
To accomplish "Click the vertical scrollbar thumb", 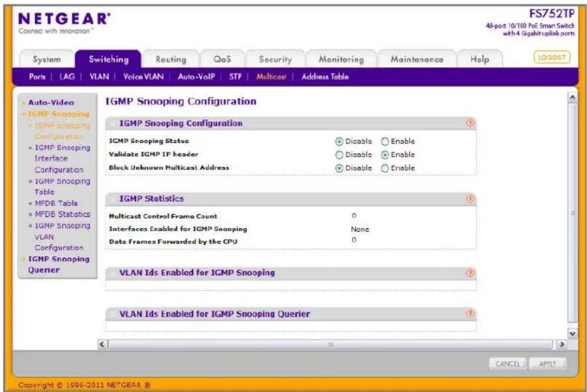I will [573, 213].
